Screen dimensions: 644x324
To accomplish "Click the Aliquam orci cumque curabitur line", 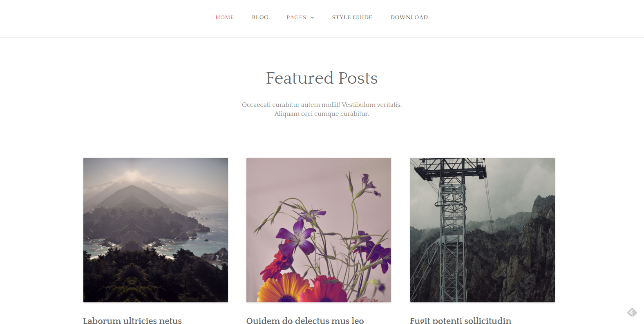I will pyautogui.click(x=322, y=114).
